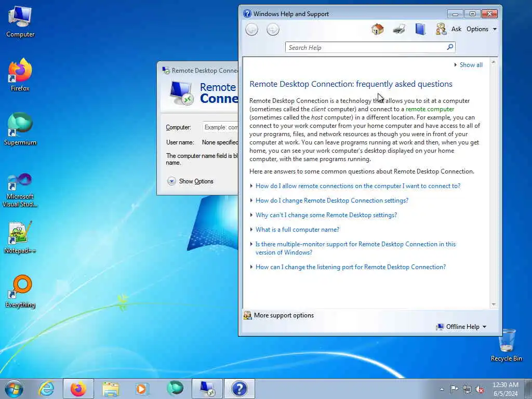Screen dimensions: 532x399
Task: Click the search magnifier in Search Help box
Action: pyautogui.click(x=450, y=47)
